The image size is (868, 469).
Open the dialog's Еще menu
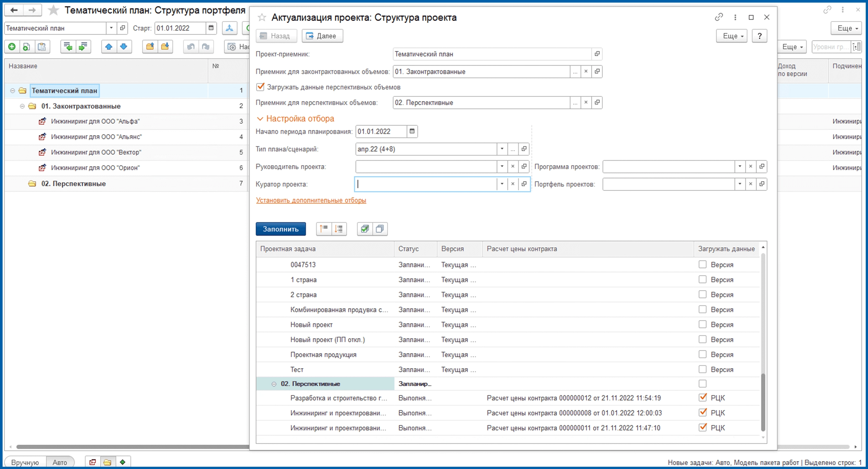731,36
